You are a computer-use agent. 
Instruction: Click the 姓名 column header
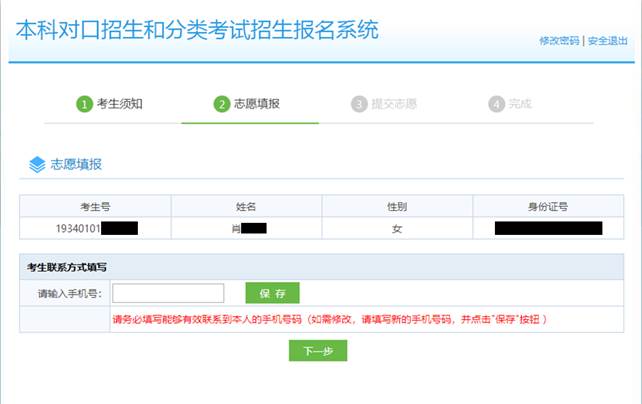tap(246, 206)
